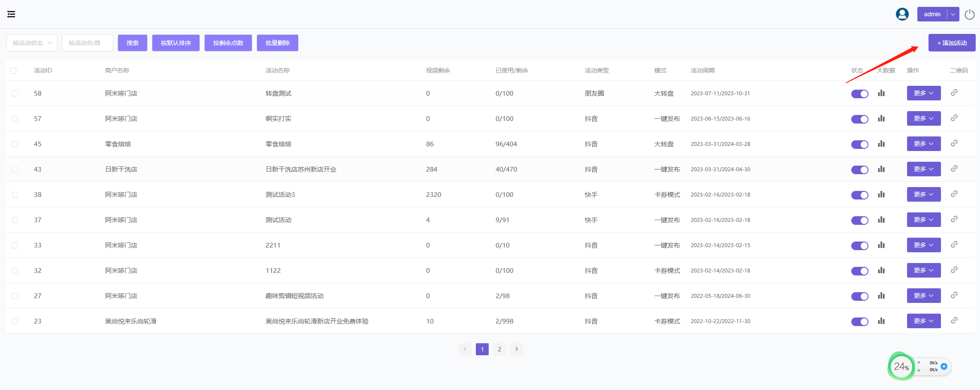Toggle status switch for activity 45
The width and height of the screenshot is (980, 390).
tap(860, 145)
